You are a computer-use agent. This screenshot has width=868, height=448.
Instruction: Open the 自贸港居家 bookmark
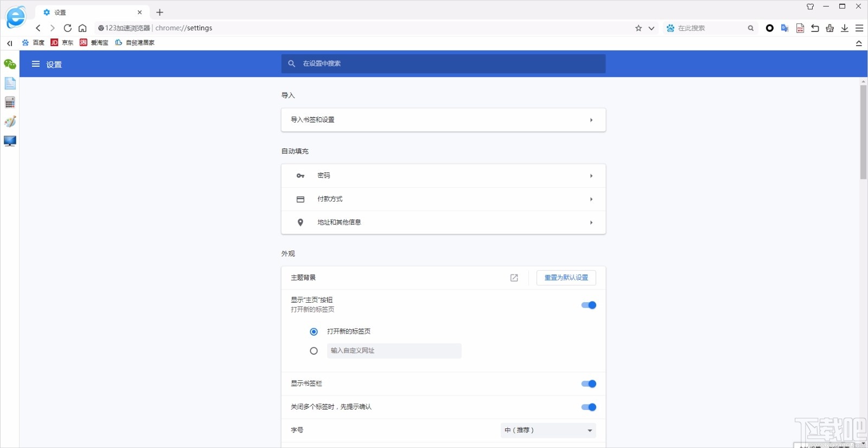click(x=135, y=42)
